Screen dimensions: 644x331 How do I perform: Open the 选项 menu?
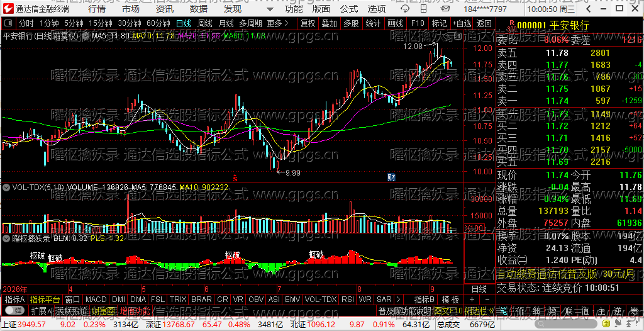(377, 9)
